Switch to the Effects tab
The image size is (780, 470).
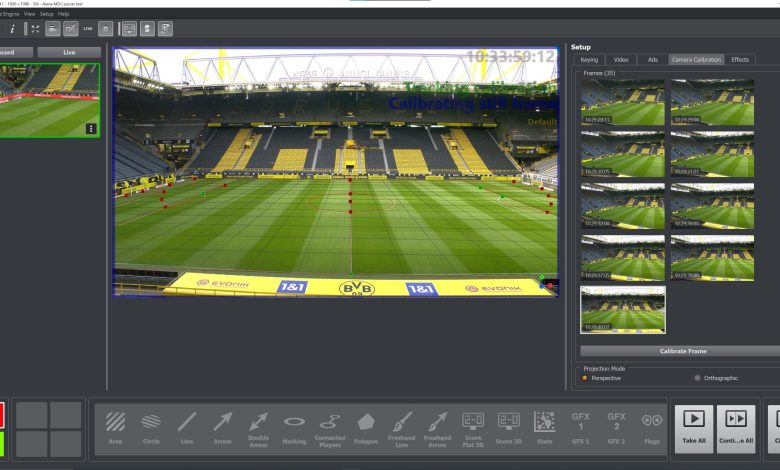[x=740, y=60]
